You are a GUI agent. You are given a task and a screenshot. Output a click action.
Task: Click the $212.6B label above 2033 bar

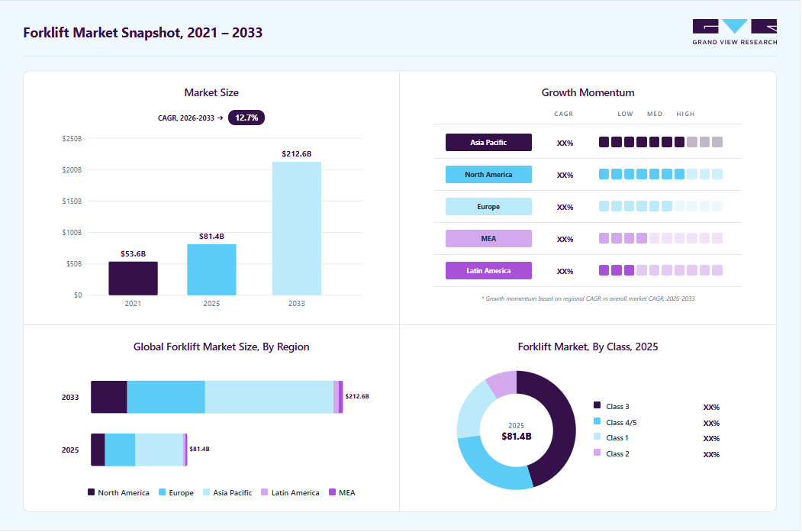pyautogui.click(x=297, y=153)
